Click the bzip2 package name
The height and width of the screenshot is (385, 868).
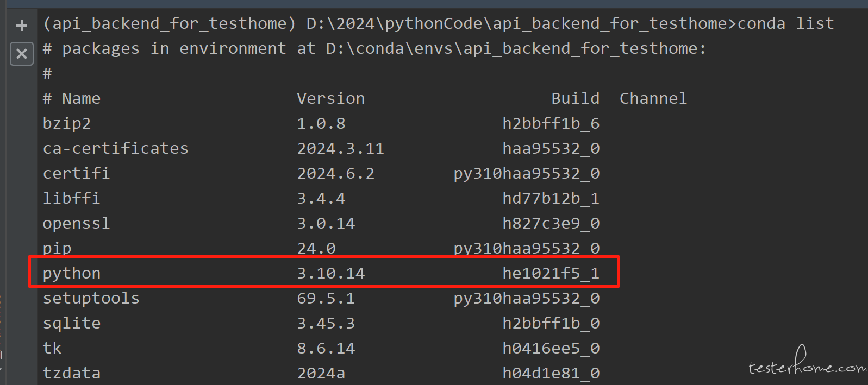pos(67,123)
